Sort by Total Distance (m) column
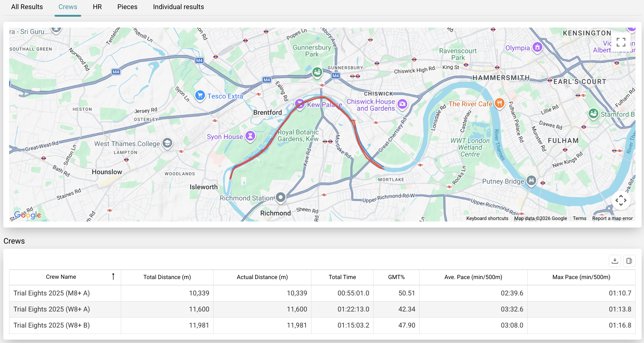This screenshot has height=343, width=644. tap(167, 277)
